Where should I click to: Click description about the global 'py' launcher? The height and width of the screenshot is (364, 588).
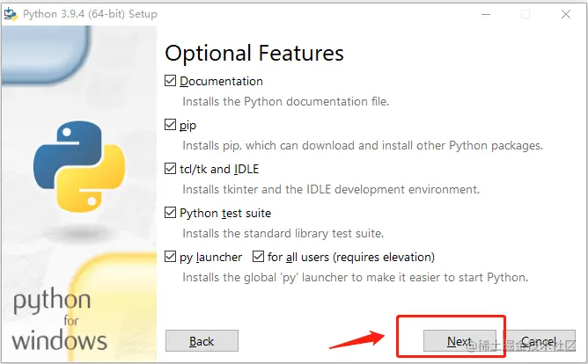tap(355, 278)
